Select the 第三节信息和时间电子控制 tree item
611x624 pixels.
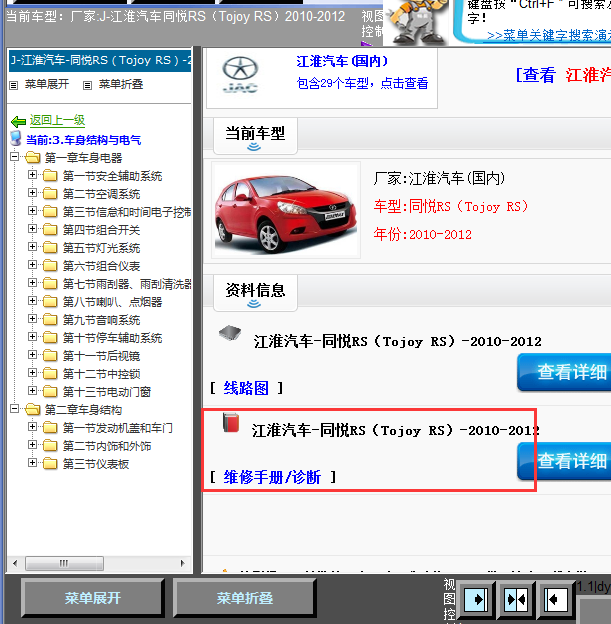click(127, 212)
